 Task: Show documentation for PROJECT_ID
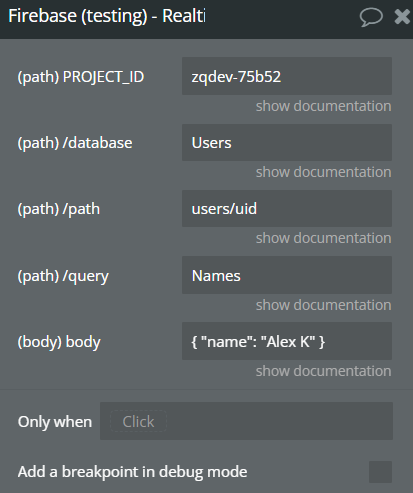pos(323,106)
